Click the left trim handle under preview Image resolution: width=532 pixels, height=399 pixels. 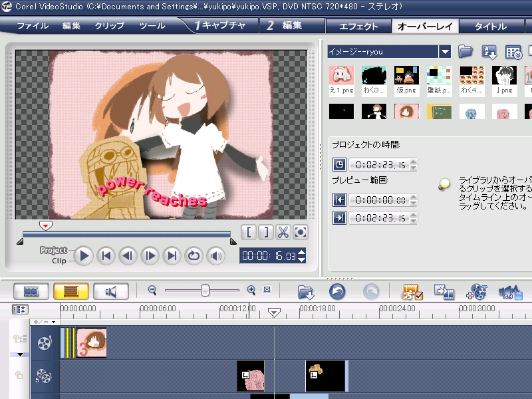point(20,241)
